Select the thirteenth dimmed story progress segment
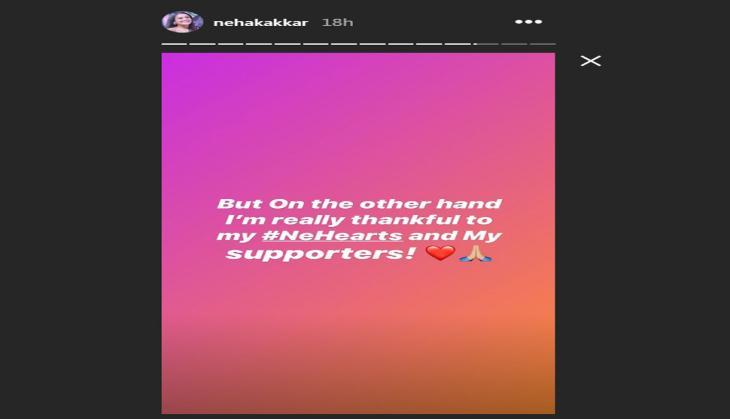Viewport: 730px width, 419px height. pos(514,44)
